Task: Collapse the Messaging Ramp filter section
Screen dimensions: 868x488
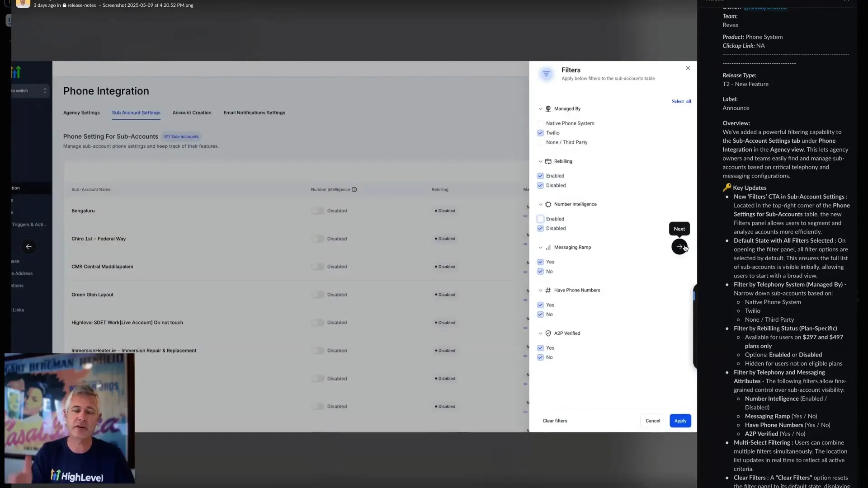Action: pyautogui.click(x=540, y=248)
